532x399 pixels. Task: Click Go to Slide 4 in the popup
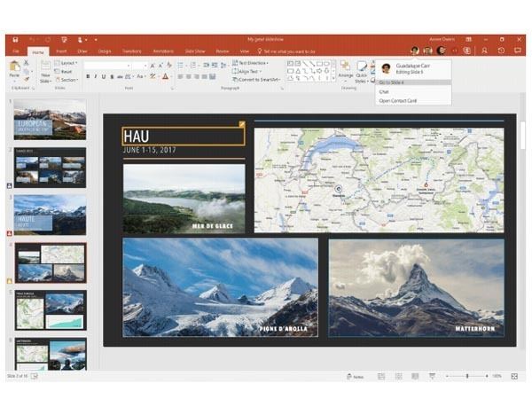click(x=413, y=82)
